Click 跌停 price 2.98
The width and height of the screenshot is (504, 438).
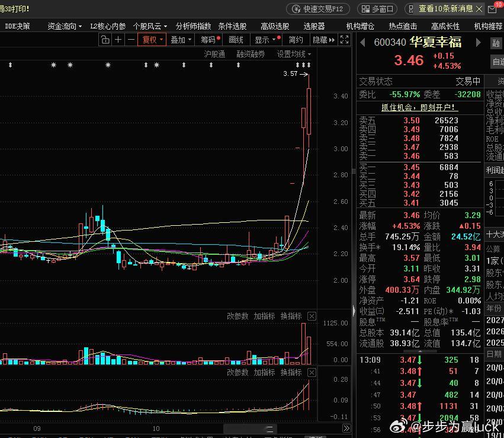pos(473,279)
